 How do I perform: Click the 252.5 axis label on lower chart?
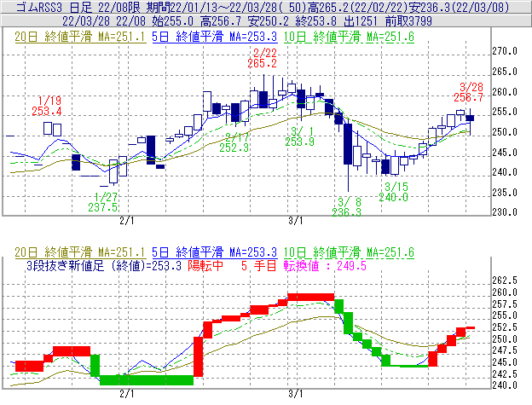[x=505, y=327]
